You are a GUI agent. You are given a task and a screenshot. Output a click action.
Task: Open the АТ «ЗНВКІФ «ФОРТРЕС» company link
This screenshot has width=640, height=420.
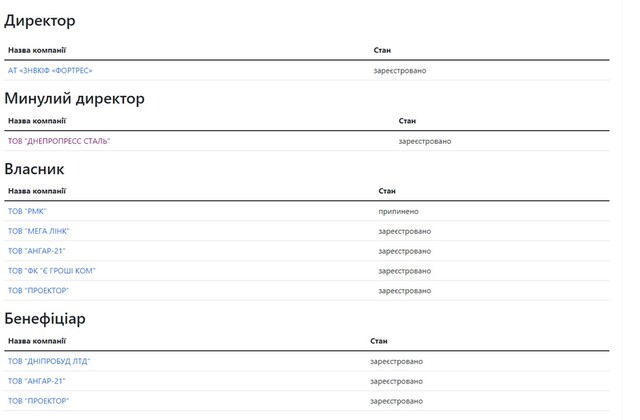click(50, 70)
